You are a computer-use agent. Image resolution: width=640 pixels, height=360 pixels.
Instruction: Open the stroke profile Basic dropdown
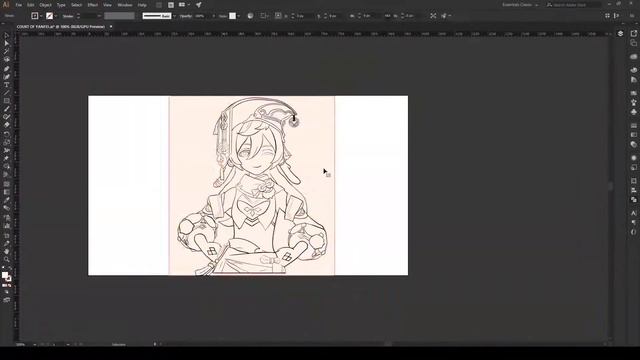(x=174, y=16)
